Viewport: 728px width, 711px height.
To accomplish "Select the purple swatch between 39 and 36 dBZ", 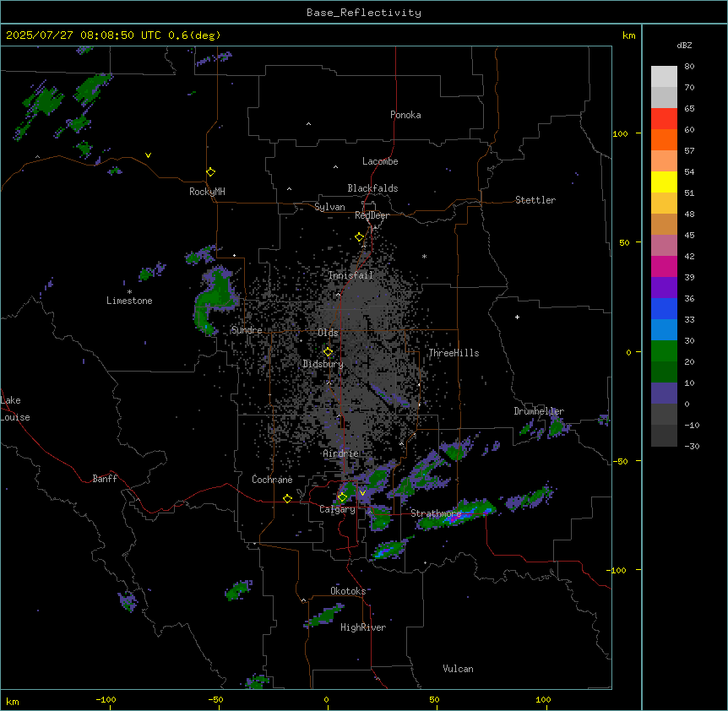I will point(664,288).
